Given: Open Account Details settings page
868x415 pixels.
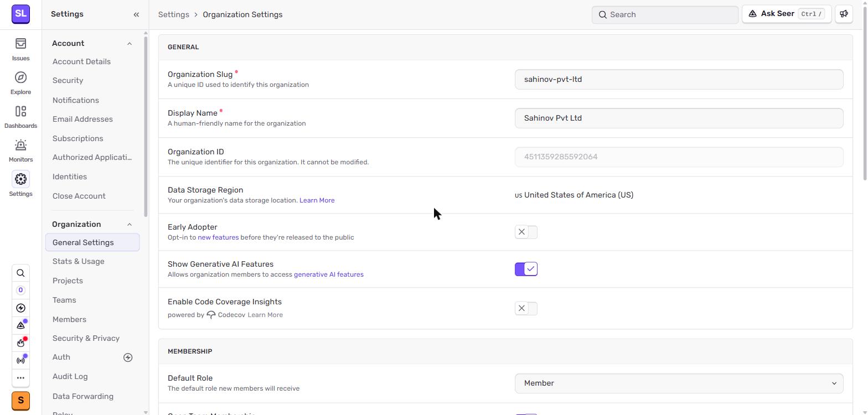Looking at the screenshot, I should pos(81,61).
